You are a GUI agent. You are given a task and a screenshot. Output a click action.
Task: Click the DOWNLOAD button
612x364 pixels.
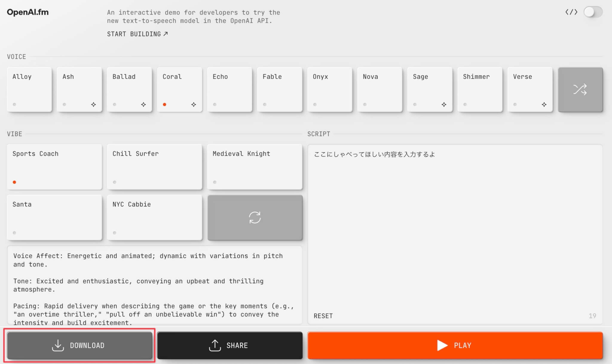coord(79,345)
